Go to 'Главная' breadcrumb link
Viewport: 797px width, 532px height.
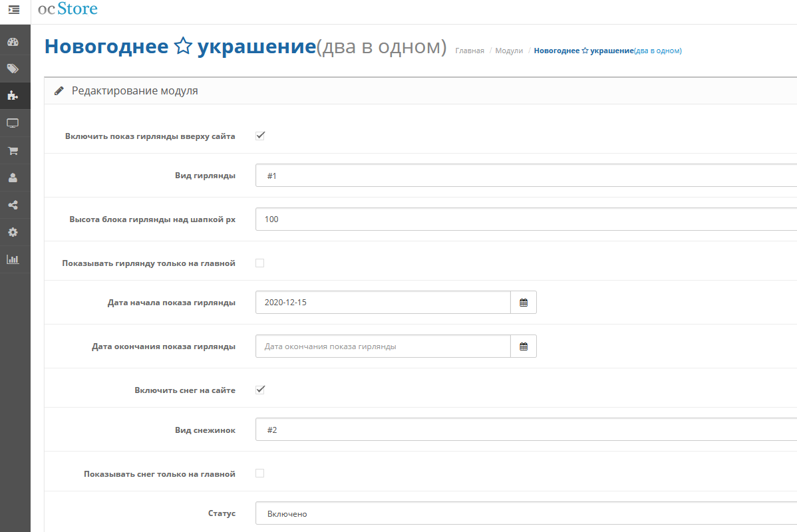(x=470, y=51)
